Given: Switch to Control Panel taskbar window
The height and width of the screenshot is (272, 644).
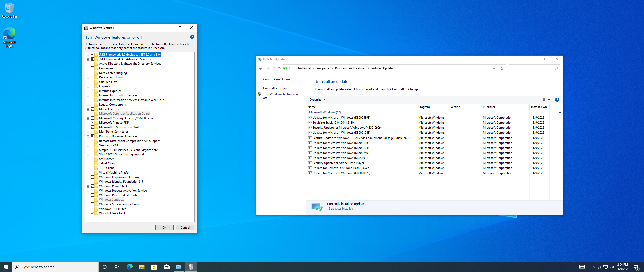Looking at the screenshot, I should click(x=179, y=267).
